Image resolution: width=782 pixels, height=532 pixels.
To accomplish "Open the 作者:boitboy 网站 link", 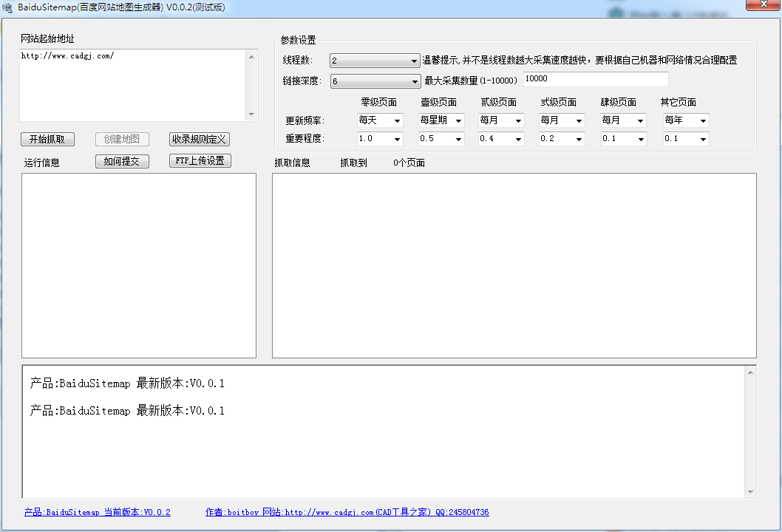I will click(x=347, y=512).
